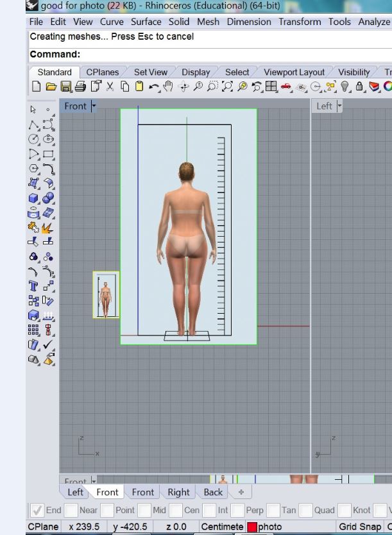This screenshot has height=535, width=392.
Task: Select the Pan hand tool
Action: [x=168, y=87]
